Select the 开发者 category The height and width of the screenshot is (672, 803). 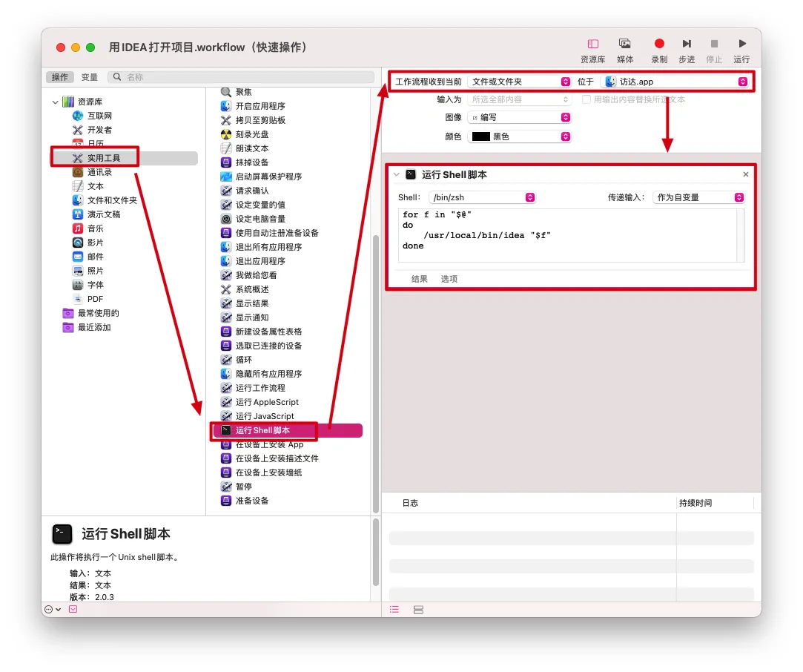(x=99, y=130)
